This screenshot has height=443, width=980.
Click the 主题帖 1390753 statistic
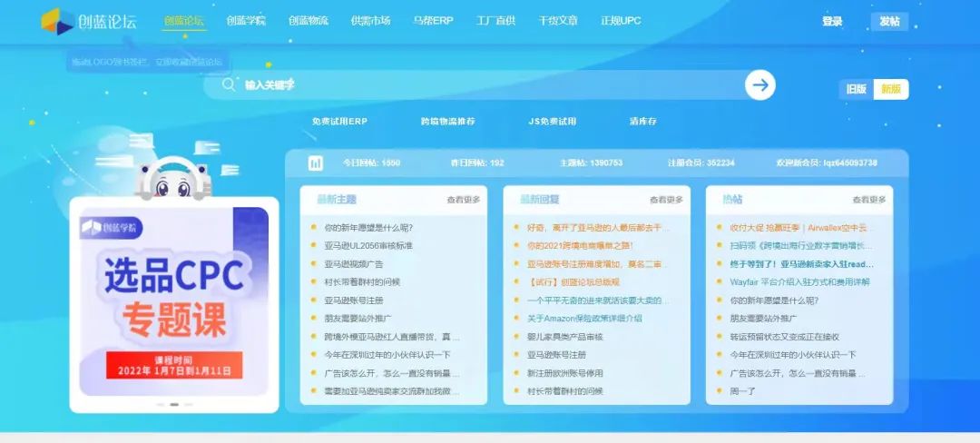pyautogui.click(x=591, y=163)
